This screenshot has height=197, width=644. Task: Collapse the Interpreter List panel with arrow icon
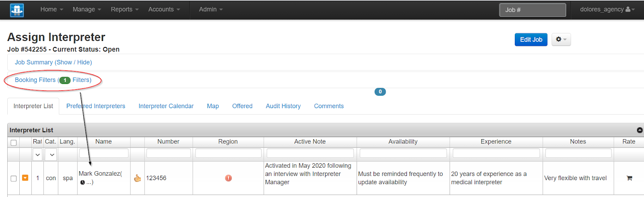(640, 130)
